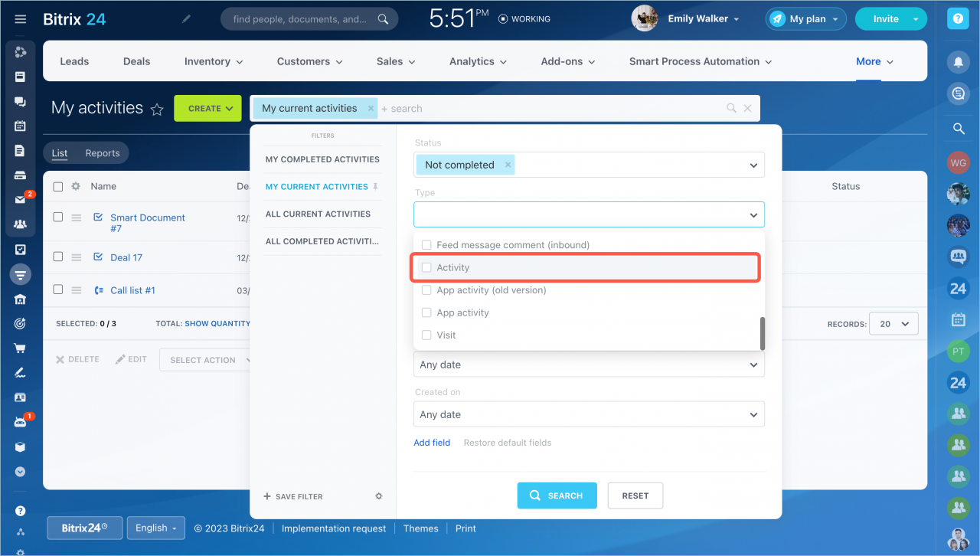This screenshot has height=556, width=980.
Task: Check the Visit type checkbox
Action: coord(426,335)
